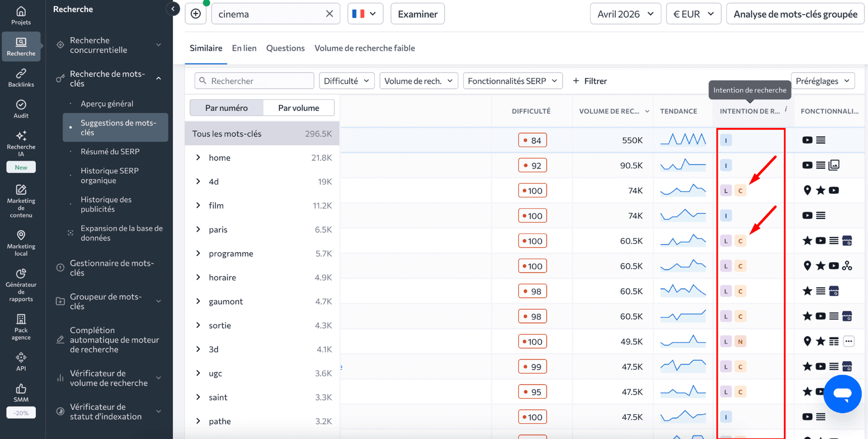
Task: Click the info icon beside Intention de recherche
Action: click(786, 109)
